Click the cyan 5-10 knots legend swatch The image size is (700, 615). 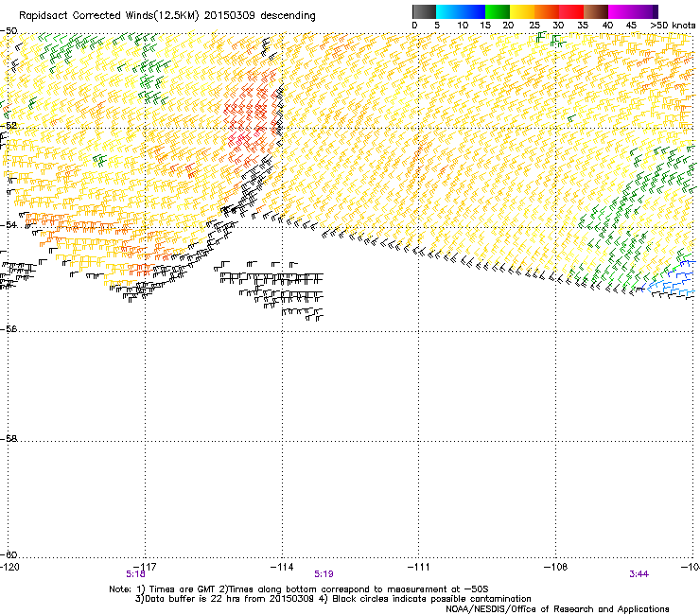click(x=448, y=11)
